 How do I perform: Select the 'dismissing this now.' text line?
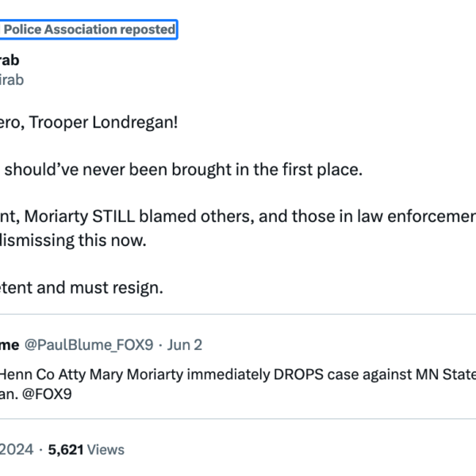pos(73,240)
